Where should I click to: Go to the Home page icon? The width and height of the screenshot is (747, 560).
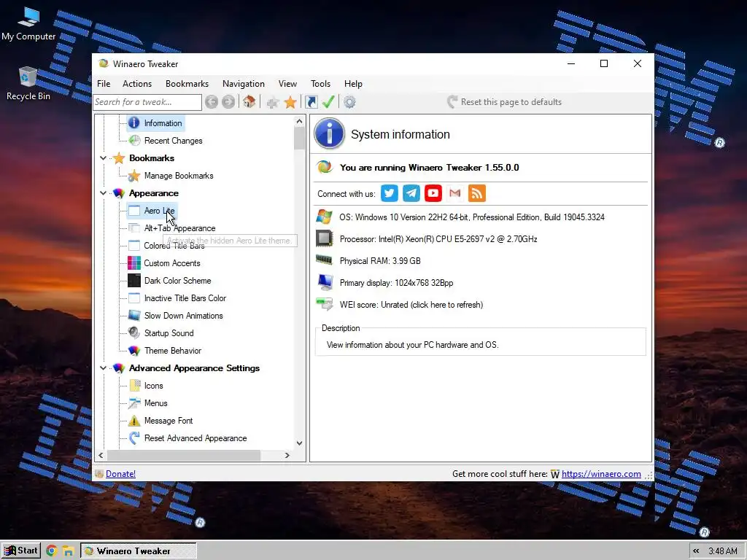click(x=249, y=102)
